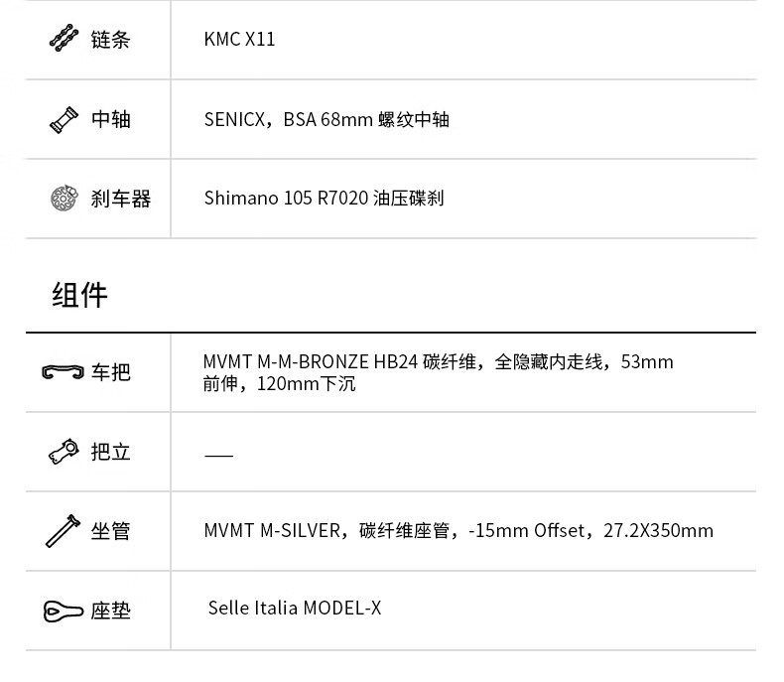Click the SENICX BSA 68mm spec text

pyautogui.click(x=327, y=119)
